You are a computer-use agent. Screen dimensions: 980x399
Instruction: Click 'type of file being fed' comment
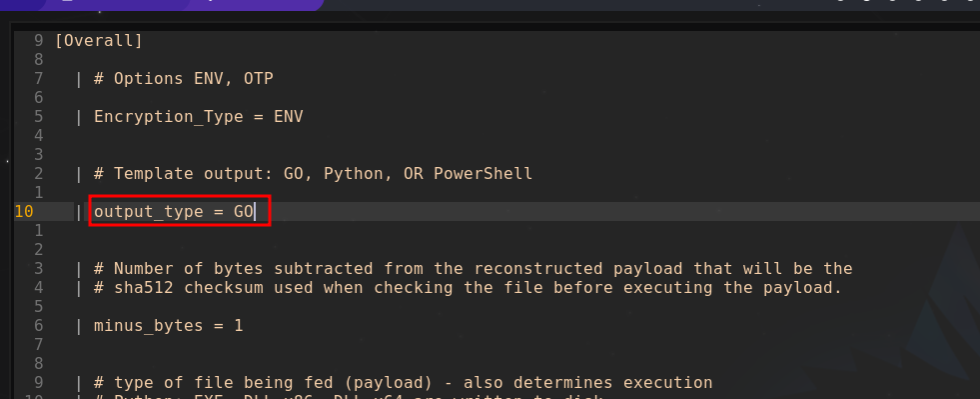coord(404,383)
